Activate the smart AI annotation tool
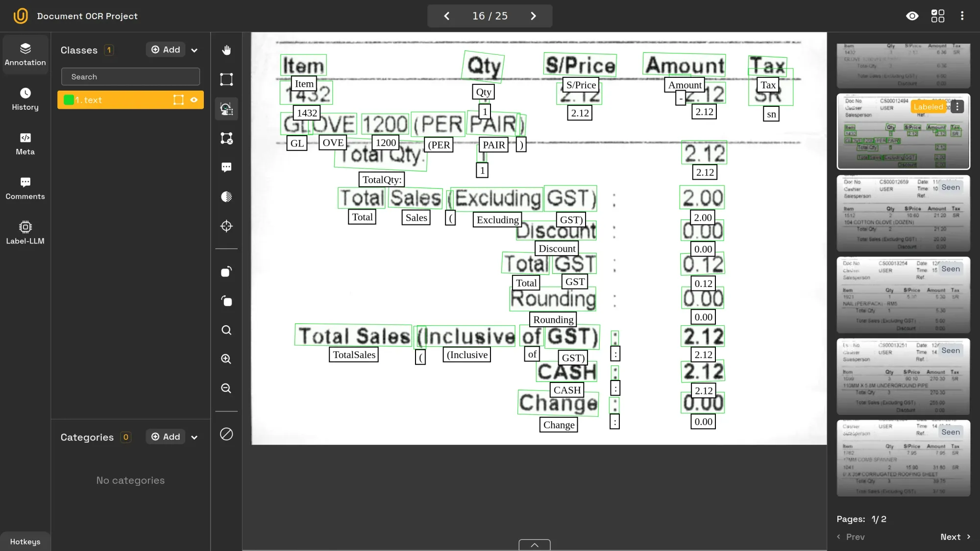This screenshot has height=551, width=980. (x=226, y=108)
